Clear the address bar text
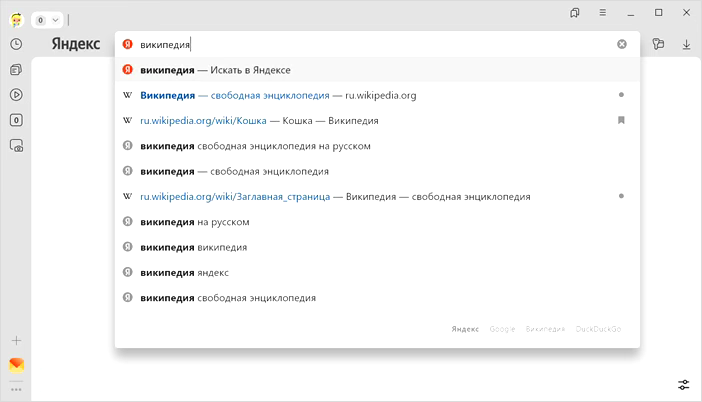The width and height of the screenshot is (702, 402). point(621,44)
